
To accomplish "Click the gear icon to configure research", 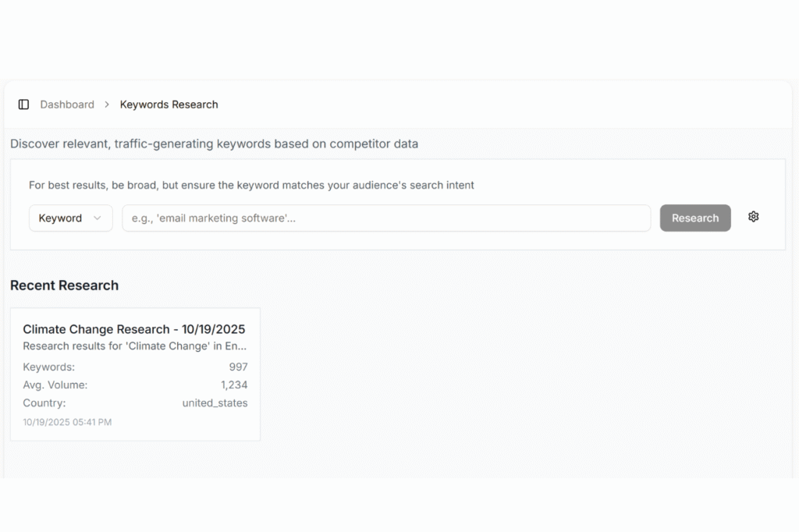I will coord(753,216).
